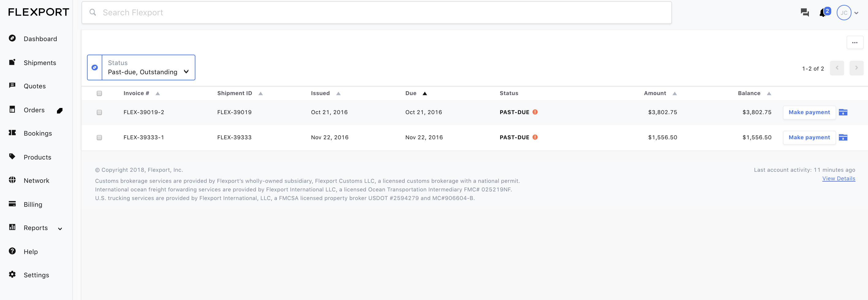
Task: Click the $1,556.50 balance value
Action: coord(757,137)
